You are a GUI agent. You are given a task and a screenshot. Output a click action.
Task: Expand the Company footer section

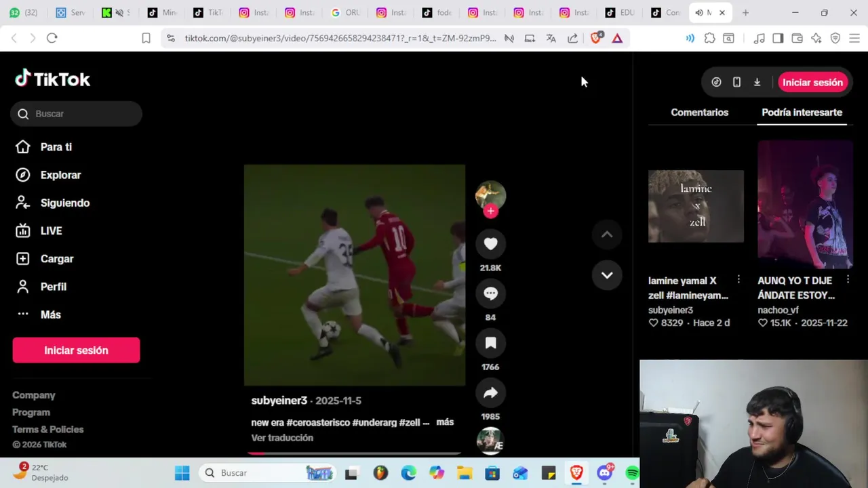click(x=33, y=395)
